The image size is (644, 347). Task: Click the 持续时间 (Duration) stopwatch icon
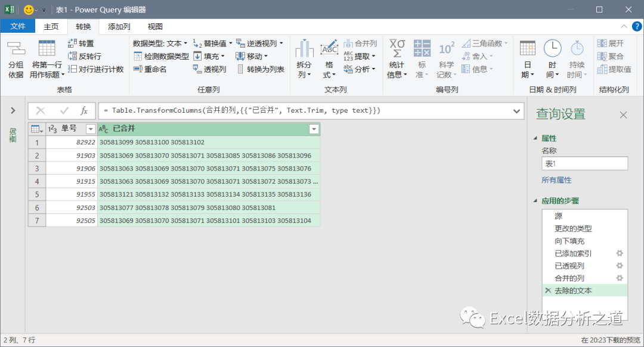click(x=577, y=48)
